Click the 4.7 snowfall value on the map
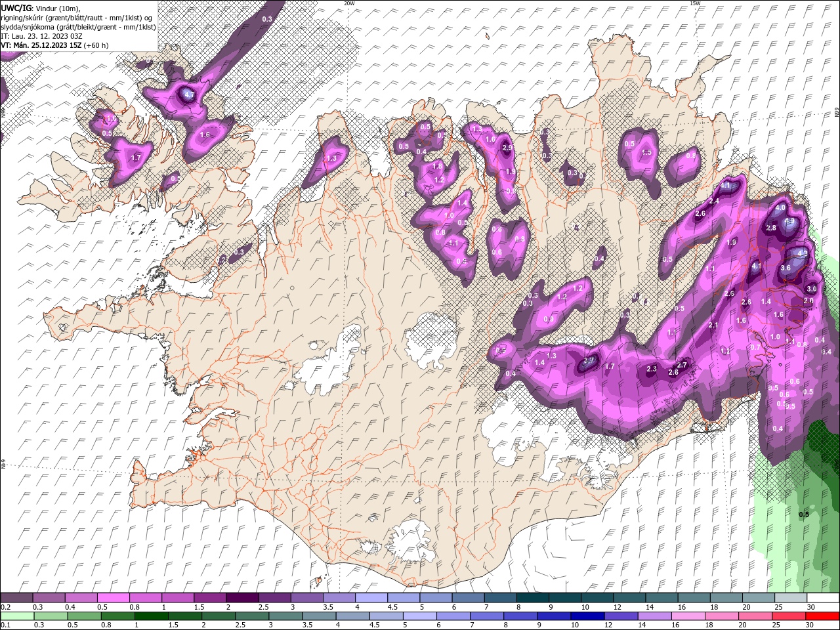 [189, 96]
